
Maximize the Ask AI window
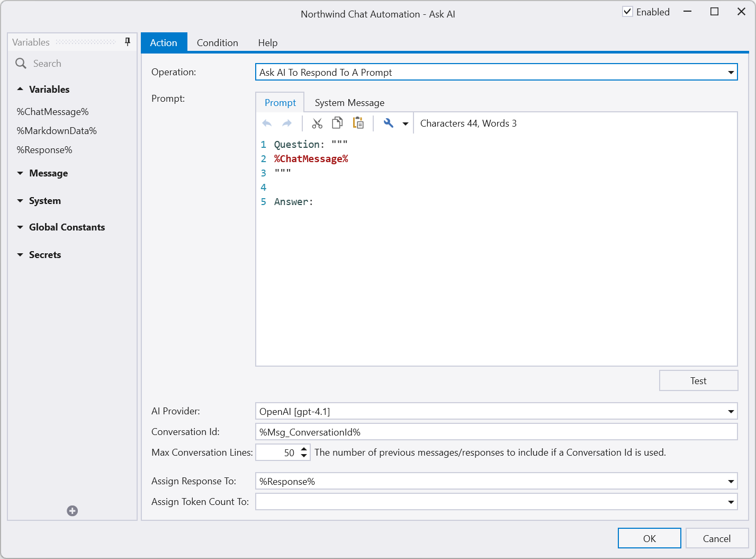tap(715, 12)
